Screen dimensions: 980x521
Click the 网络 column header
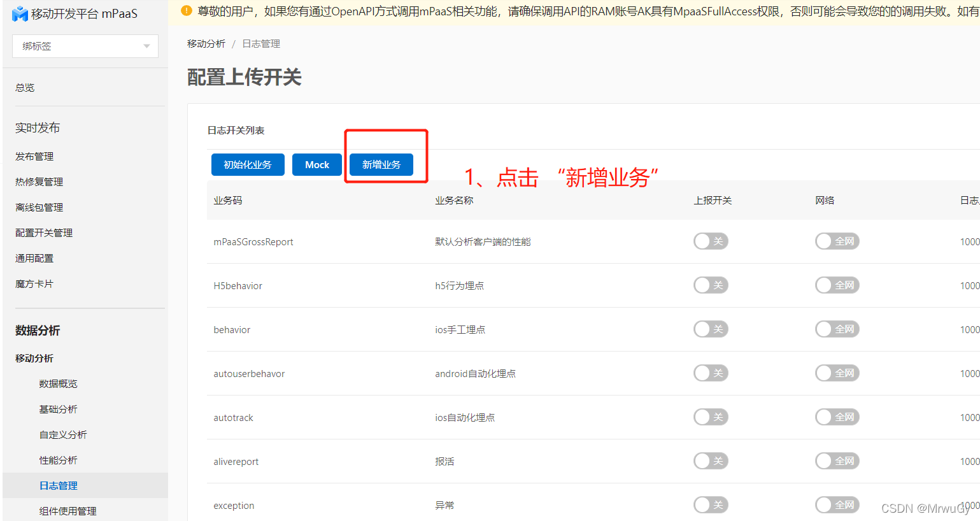point(825,201)
